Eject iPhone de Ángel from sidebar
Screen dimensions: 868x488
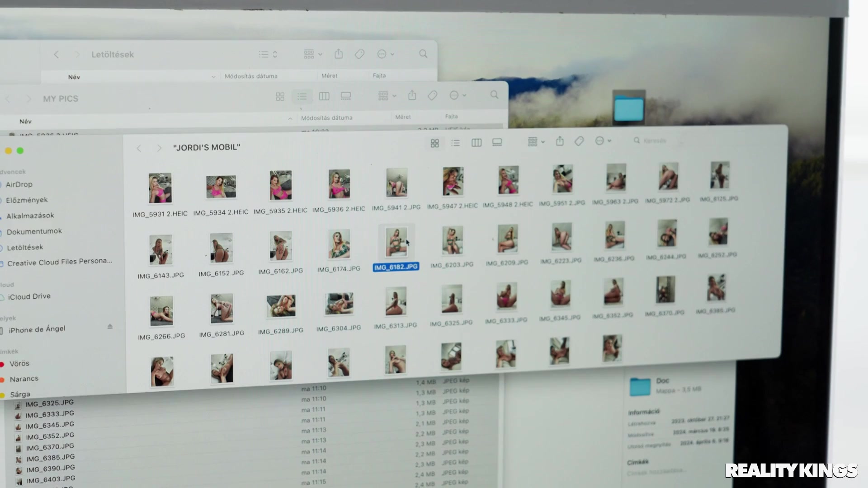point(110,326)
